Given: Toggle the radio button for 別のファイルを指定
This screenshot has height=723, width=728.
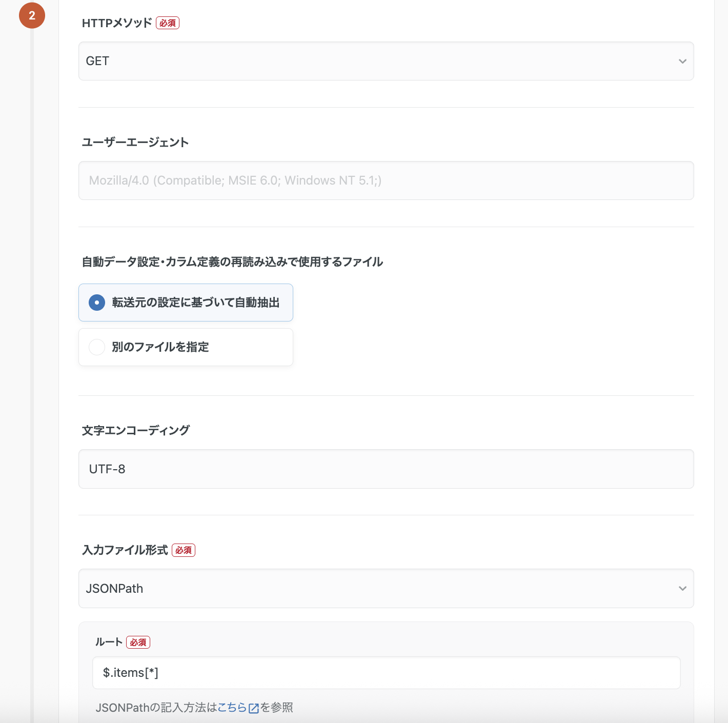Looking at the screenshot, I should [x=96, y=347].
